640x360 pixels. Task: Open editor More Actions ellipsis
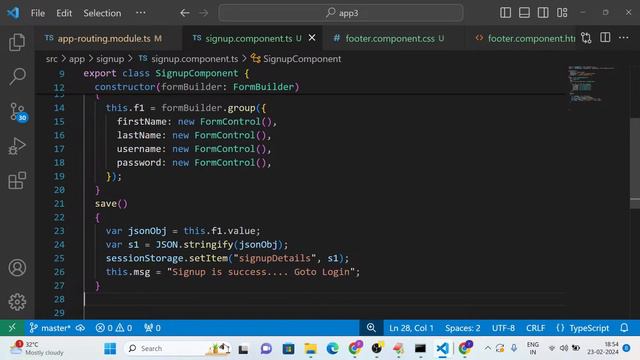[624, 38]
